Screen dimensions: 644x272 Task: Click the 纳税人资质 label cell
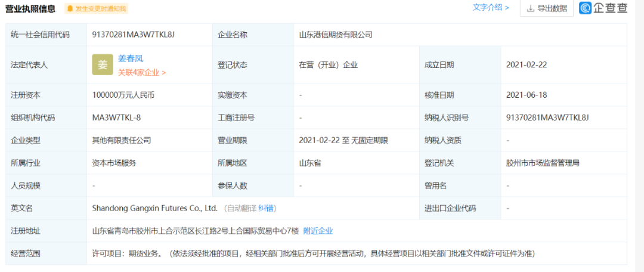(x=460, y=140)
